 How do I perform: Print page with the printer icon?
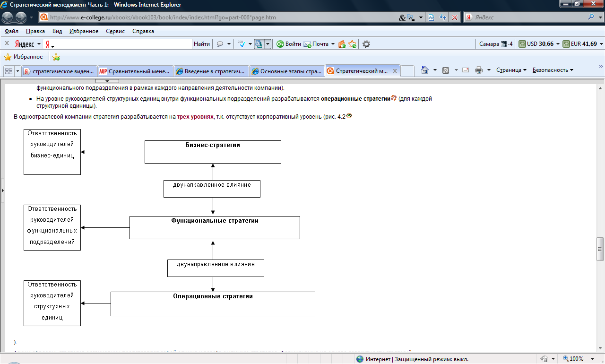point(479,70)
